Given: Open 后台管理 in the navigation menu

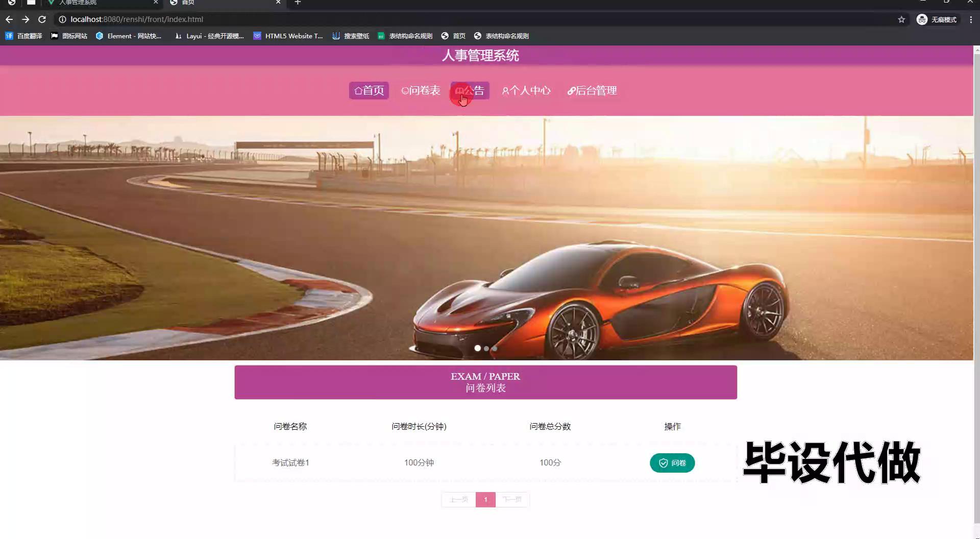Looking at the screenshot, I should pyautogui.click(x=592, y=90).
